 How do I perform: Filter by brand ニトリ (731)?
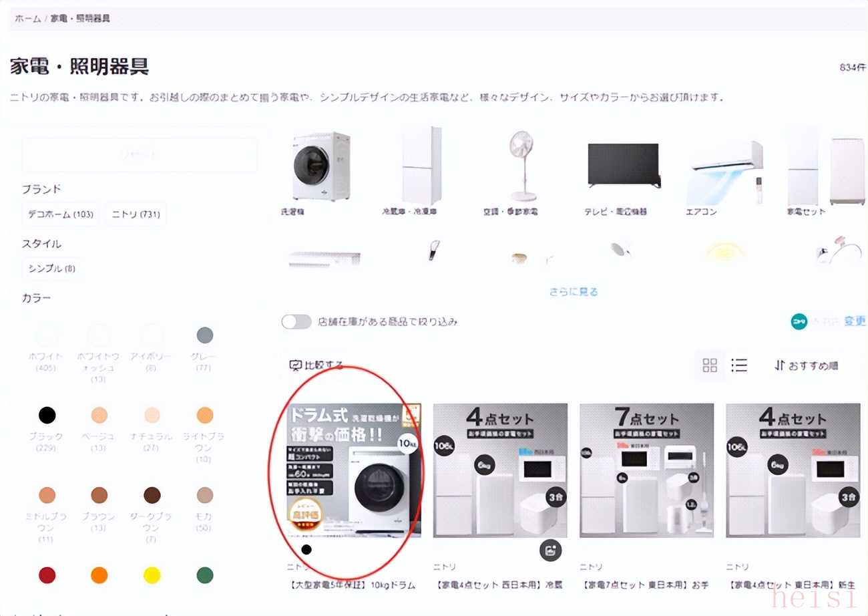(x=135, y=214)
